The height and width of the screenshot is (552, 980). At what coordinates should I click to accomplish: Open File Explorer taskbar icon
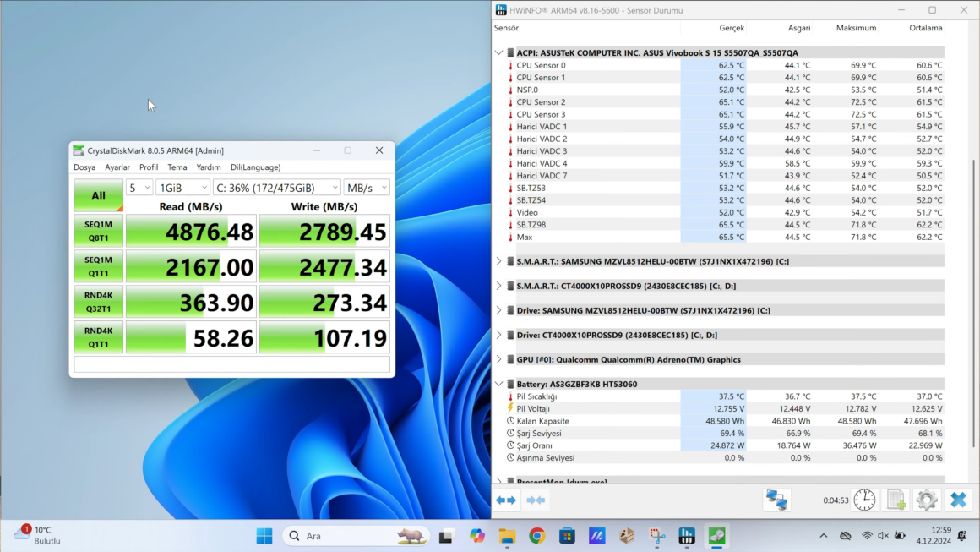507,536
